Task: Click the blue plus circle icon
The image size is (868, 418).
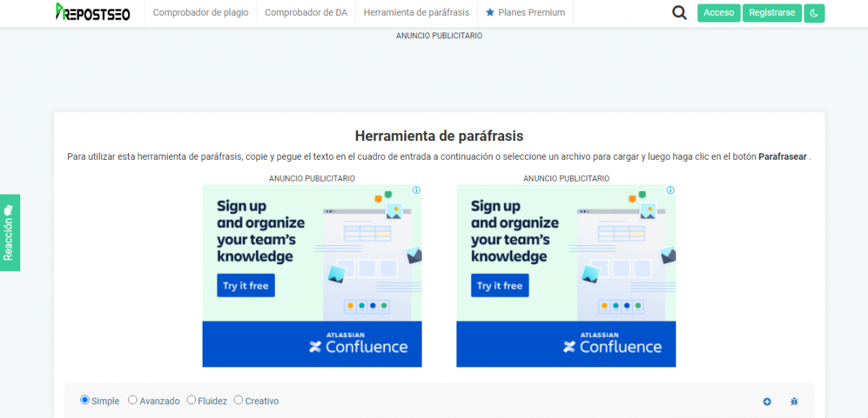Action: [767, 401]
